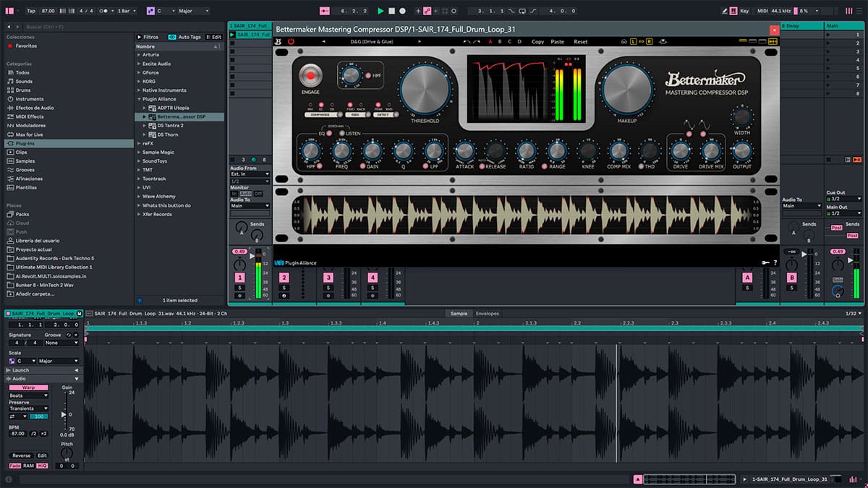The width and height of the screenshot is (868, 488).
Task: Click the MIDI Effects category icon
Action: [x=9, y=116]
